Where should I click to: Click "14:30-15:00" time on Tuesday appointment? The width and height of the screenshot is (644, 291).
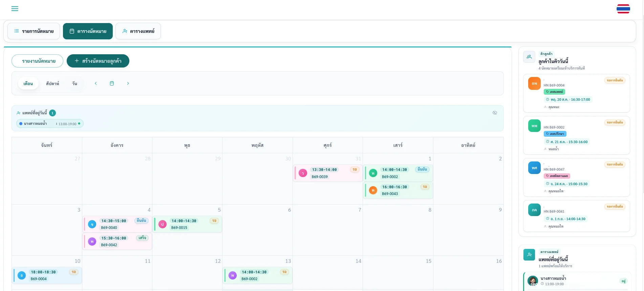tap(114, 221)
